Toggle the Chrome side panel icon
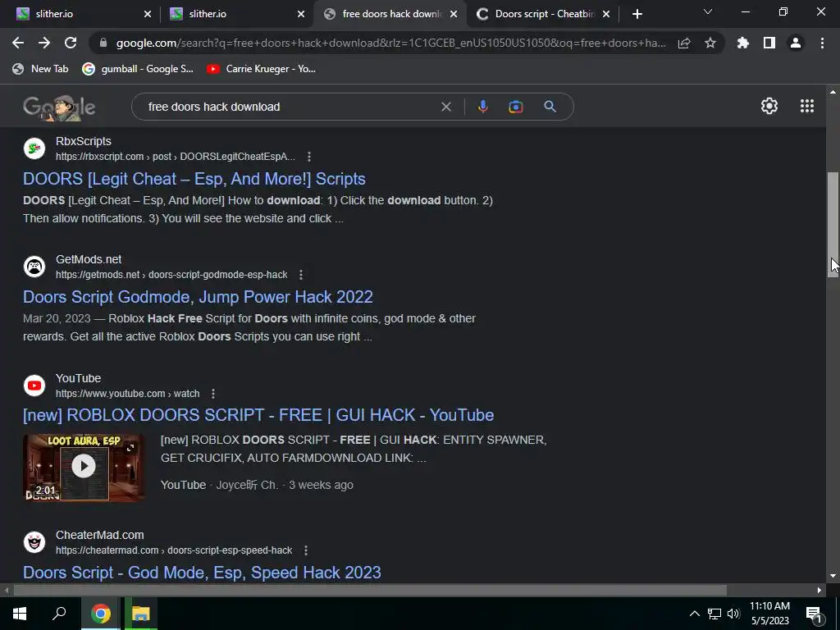This screenshot has width=840, height=630. click(769, 43)
